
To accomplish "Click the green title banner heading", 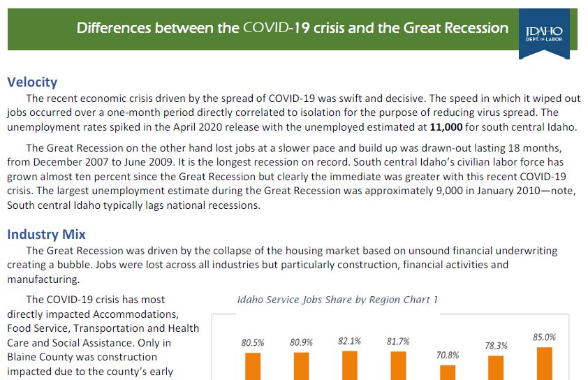I will point(292,29).
